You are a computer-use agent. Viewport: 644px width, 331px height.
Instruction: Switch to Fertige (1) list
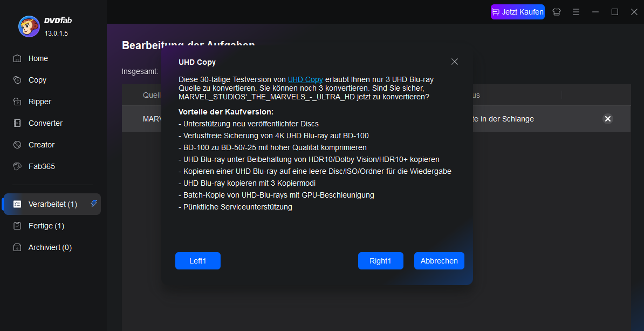point(46,226)
